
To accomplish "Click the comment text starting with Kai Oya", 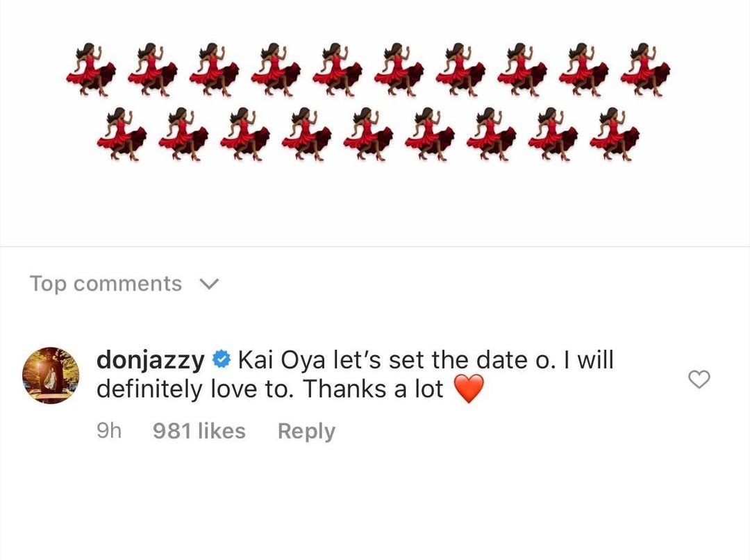I will pos(355,375).
